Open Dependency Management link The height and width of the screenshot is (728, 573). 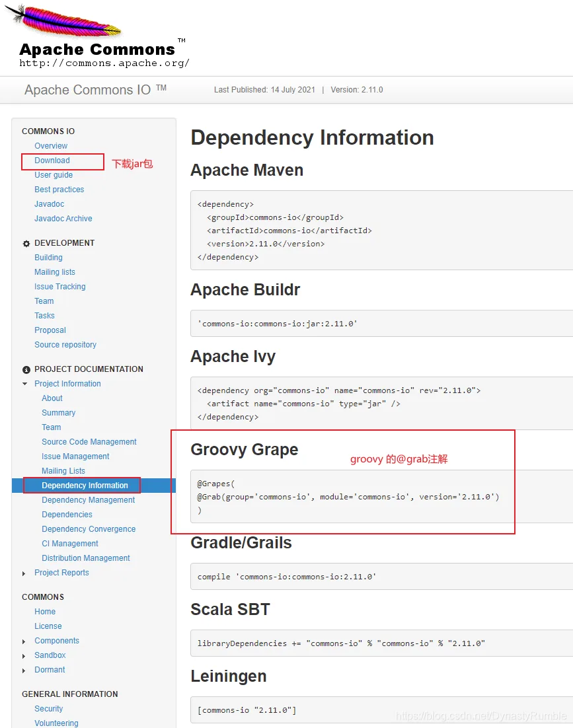pyautogui.click(x=88, y=500)
